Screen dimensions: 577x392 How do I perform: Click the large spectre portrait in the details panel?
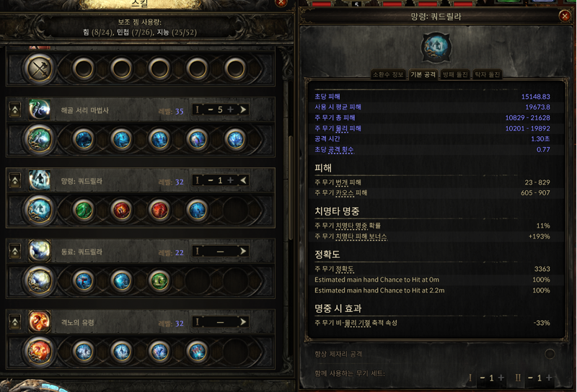tap(436, 48)
